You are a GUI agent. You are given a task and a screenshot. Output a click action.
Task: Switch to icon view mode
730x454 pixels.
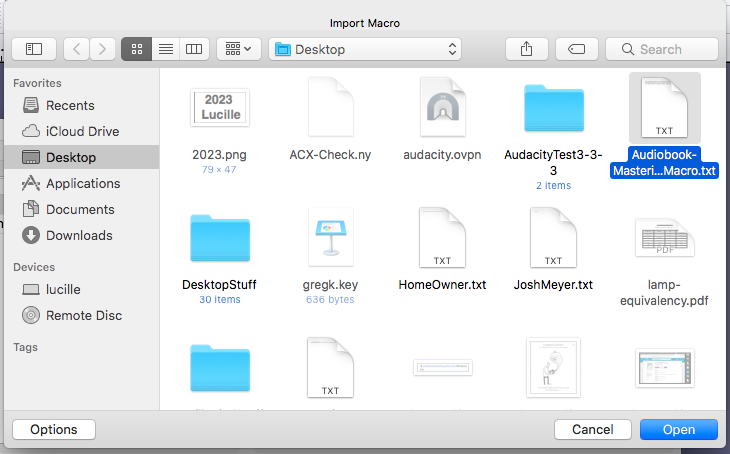(x=136, y=49)
